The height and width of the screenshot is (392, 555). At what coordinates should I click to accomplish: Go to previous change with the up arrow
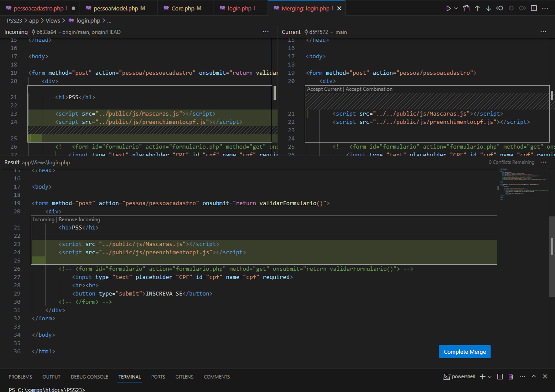[x=477, y=8]
